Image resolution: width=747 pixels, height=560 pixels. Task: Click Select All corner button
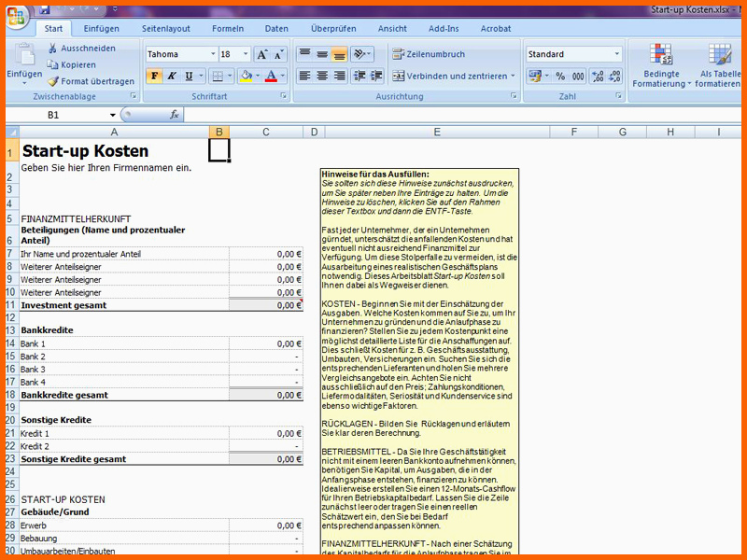[x=12, y=132]
